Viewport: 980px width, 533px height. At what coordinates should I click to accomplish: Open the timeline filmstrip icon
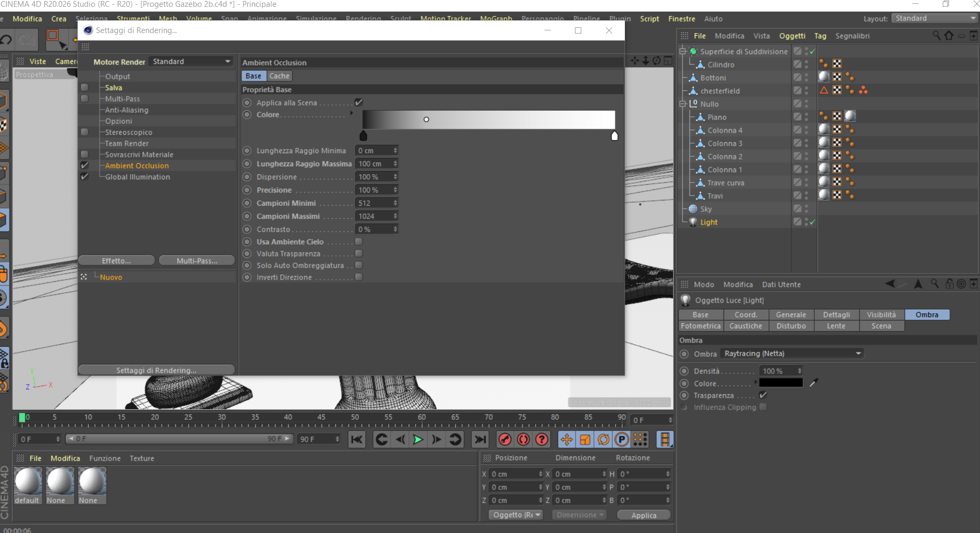point(665,440)
